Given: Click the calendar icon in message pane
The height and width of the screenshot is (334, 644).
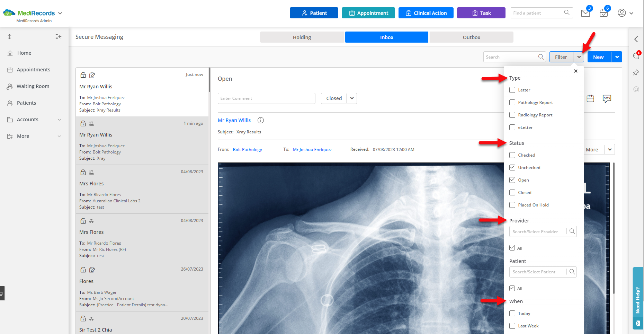Looking at the screenshot, I should click(x=590, y=99).
